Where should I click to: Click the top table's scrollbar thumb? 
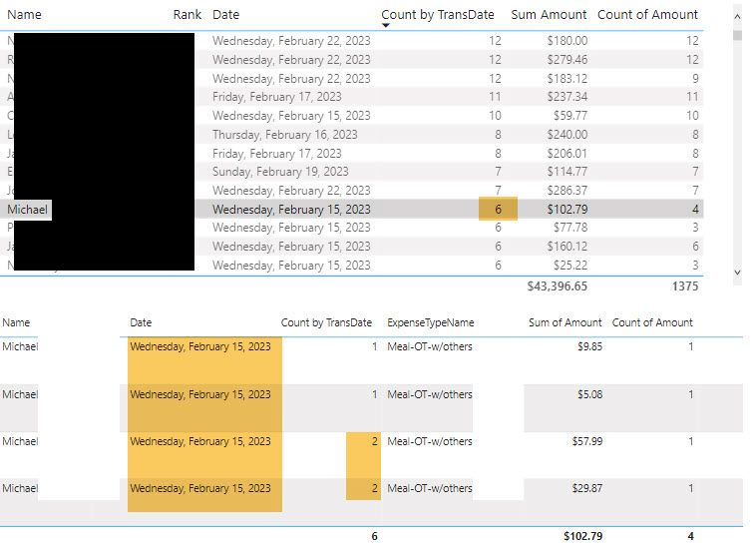(x=737, y=35)
